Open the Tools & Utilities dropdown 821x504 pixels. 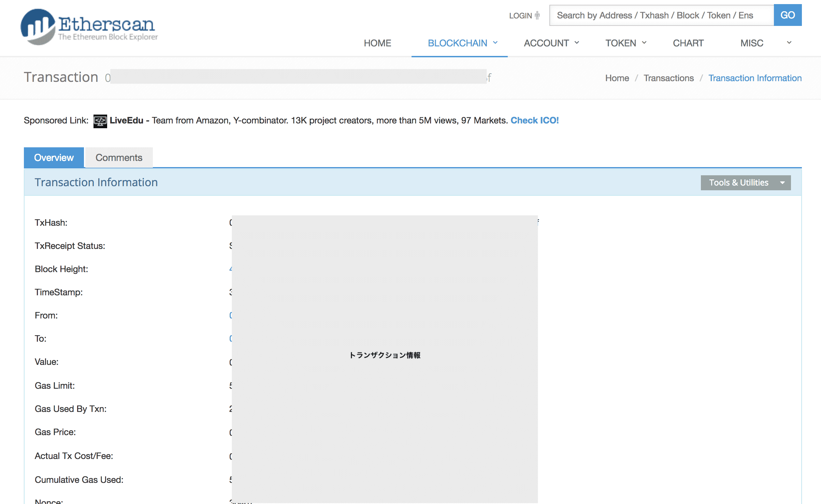(x=746, y=183)
